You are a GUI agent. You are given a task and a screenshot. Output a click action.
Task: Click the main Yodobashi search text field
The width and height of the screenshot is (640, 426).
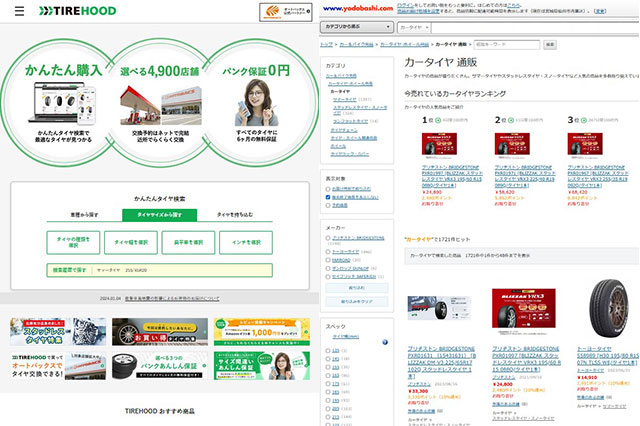click(x=535, y=27)
